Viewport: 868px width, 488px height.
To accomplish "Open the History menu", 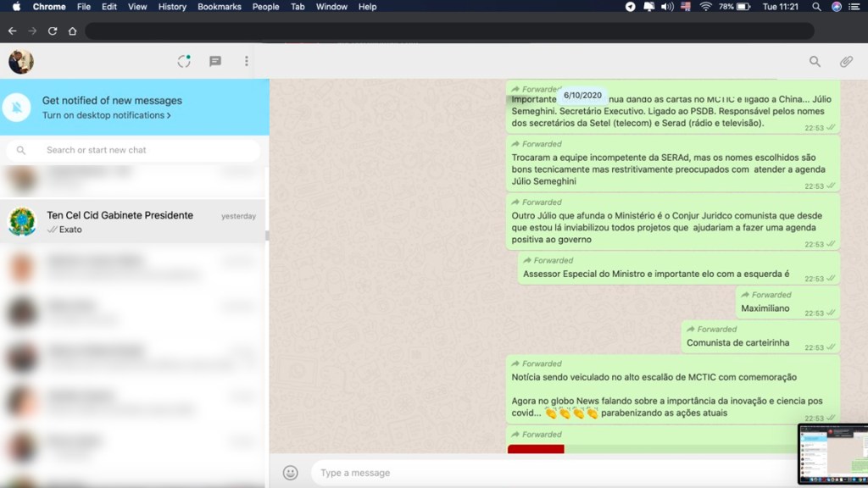I will [x=172, y=7].
